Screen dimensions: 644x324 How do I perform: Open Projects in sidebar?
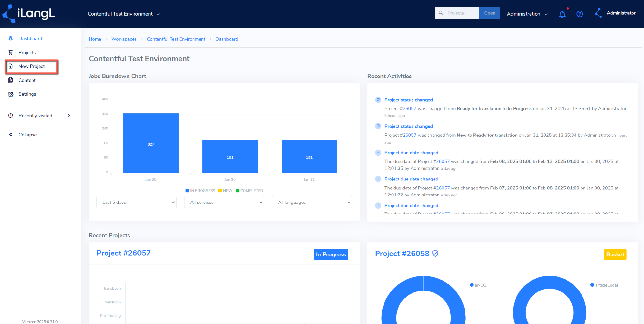(x=27, y=52)
